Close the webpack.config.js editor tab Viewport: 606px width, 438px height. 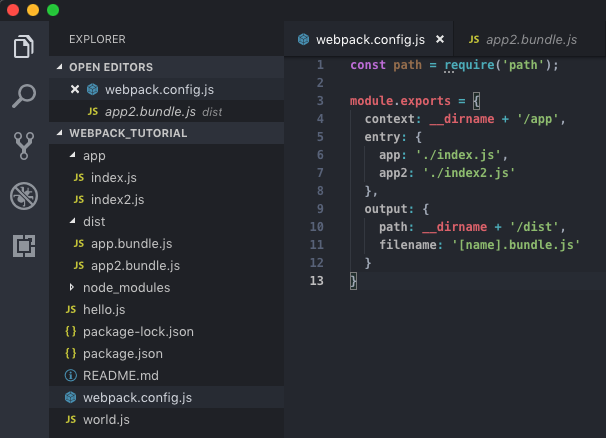(x=440, y=39)
